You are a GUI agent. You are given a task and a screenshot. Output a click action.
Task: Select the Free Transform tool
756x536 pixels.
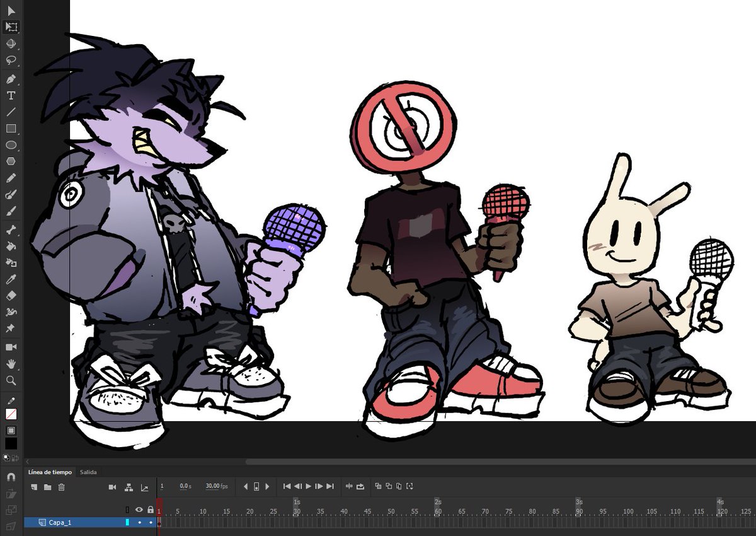[x=11, y=27]
